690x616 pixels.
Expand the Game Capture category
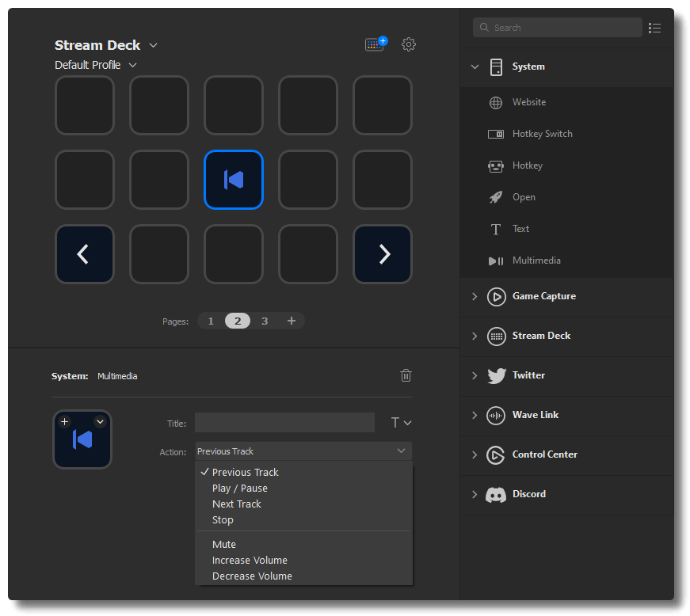coord(475,296)
